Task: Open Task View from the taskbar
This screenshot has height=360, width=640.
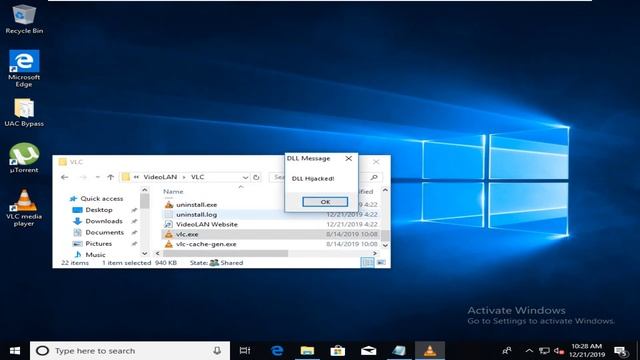Action: [x=245, y=351]
